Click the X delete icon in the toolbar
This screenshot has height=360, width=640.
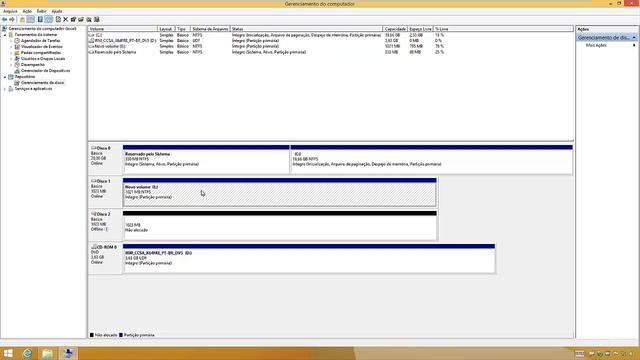(x=65, y=20)
